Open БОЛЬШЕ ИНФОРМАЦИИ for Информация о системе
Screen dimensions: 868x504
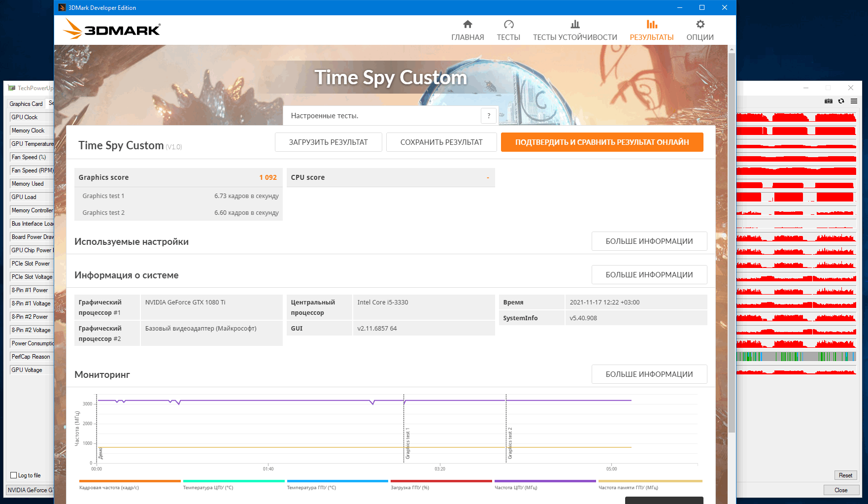pos(649,275)
